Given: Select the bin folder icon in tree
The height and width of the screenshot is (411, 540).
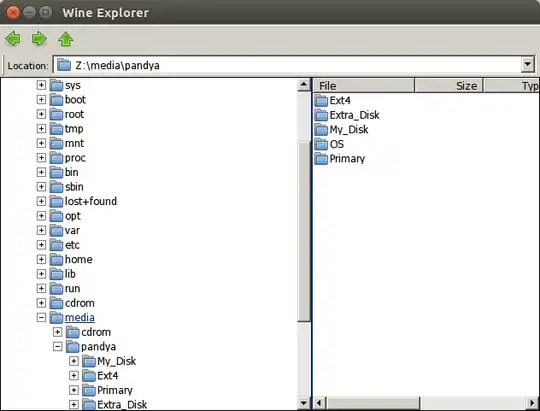Looking at the screenshot, I should (x=56, y=172).
